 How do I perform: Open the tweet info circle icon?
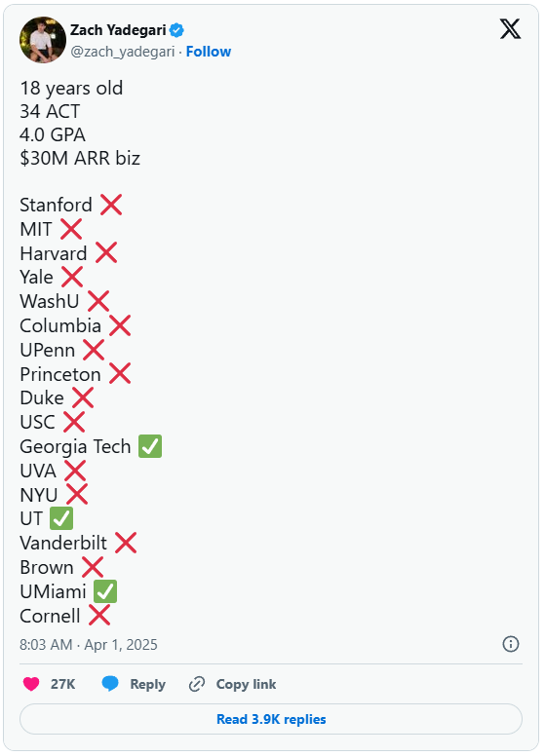(510, 644)
